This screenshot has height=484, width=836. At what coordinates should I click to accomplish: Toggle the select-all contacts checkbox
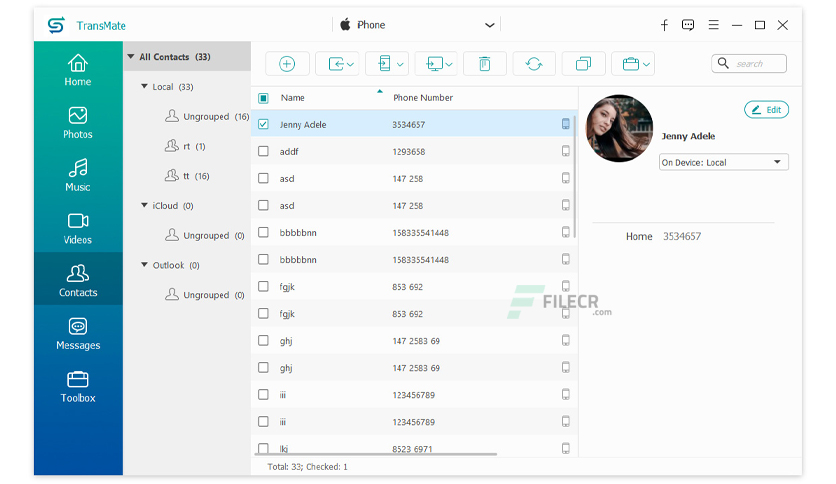coord(263,98)
